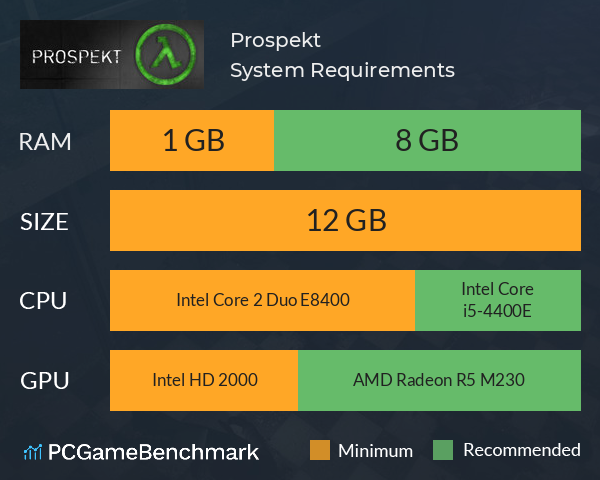Click the Minimum legend text
600x480 pixels.
(x=376, y=451)
